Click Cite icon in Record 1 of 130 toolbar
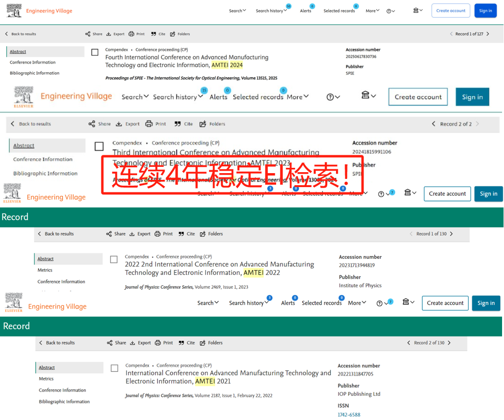 click(182, 234)
